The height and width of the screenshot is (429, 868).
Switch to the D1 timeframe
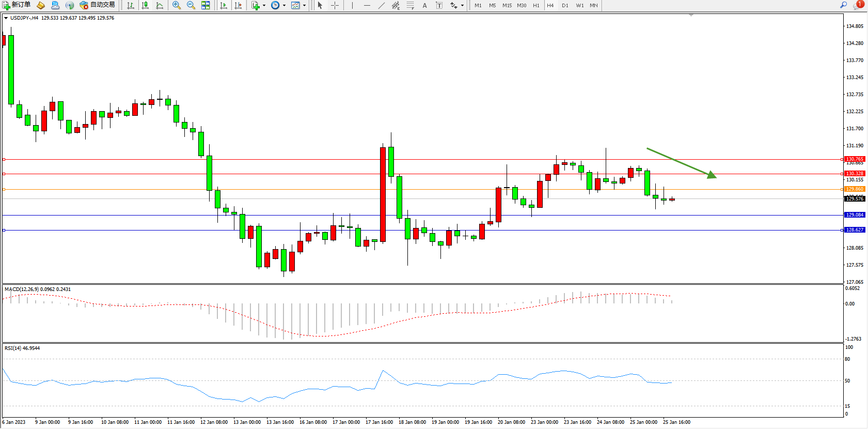(565, 5)
